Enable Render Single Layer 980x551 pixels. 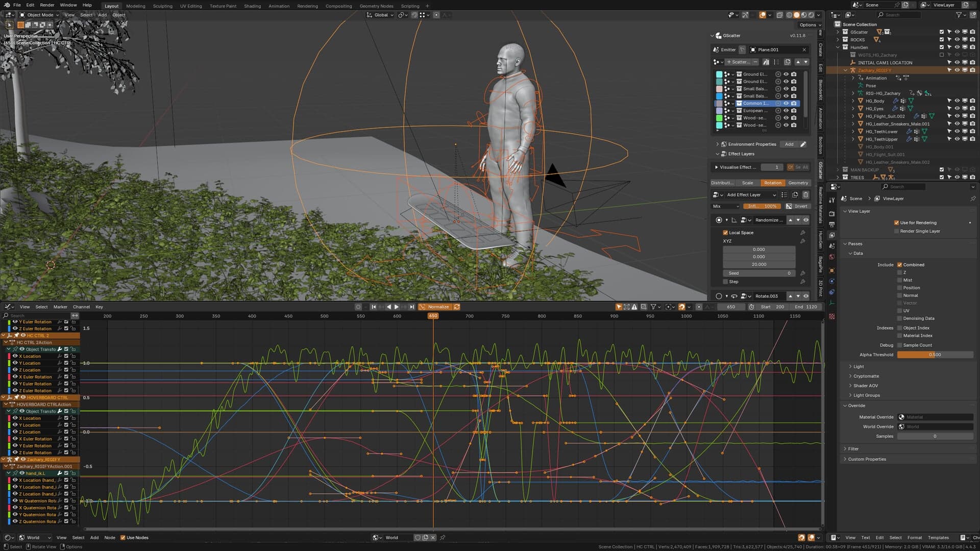(x=896, y=231)
